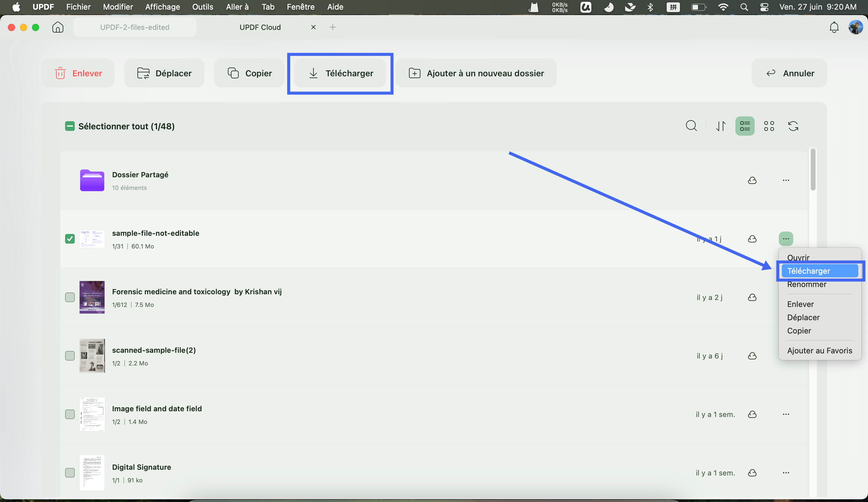The width and height of the screenshot is (868, 502).
Task: Click the sample-file-not-editable file name
Action: tap(156, 233)
